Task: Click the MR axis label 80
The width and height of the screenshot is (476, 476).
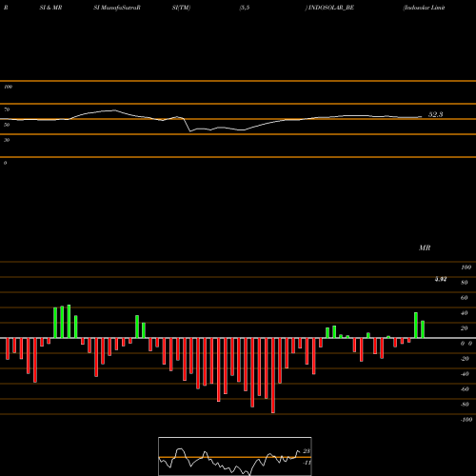Action: [465, 283]
